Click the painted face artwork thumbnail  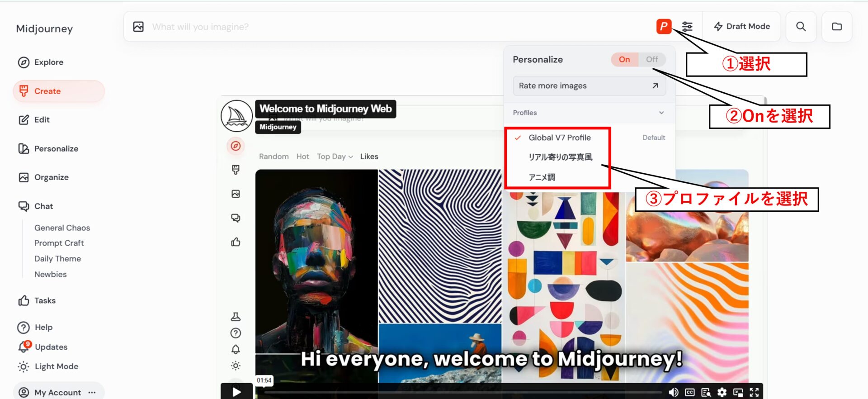pos(316,261)
